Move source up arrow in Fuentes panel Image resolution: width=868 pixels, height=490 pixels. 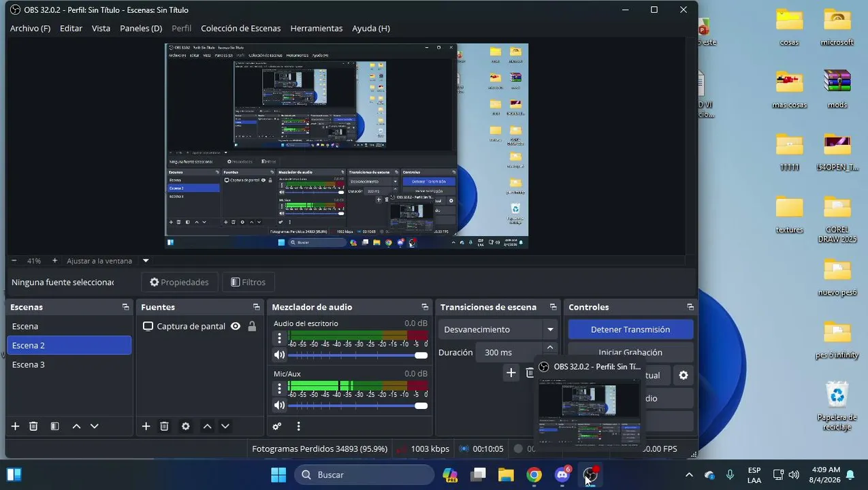coord(207,426)
